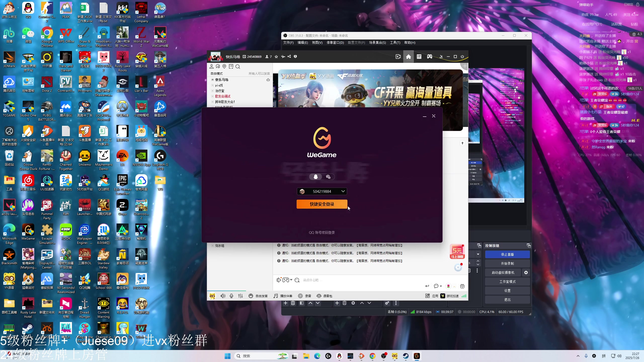Open OBS 设置 button
This screenshot has height=362, width=644.
[x=507, y=291]
